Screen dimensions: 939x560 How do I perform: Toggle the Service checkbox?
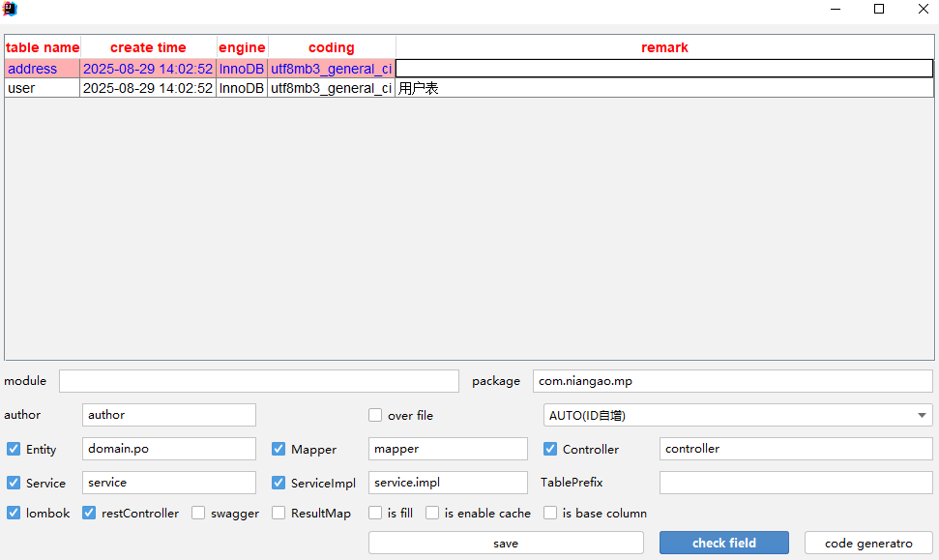(x=14, y=482)
